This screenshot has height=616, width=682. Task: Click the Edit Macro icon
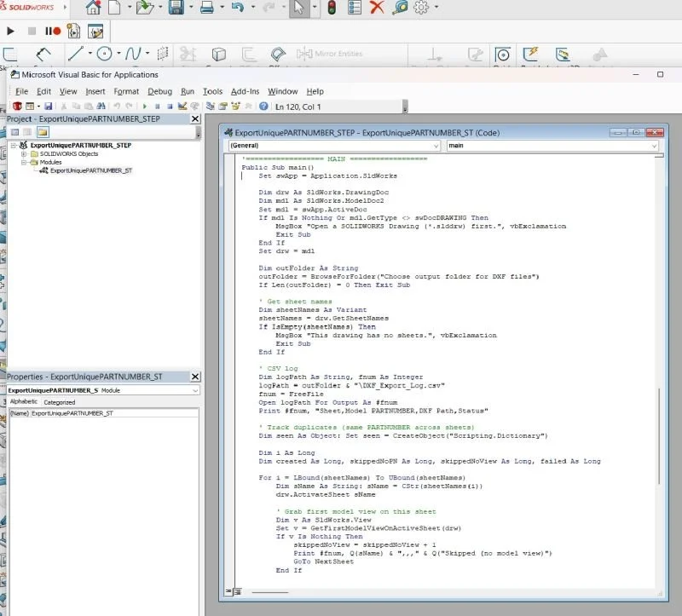point(95,31)
